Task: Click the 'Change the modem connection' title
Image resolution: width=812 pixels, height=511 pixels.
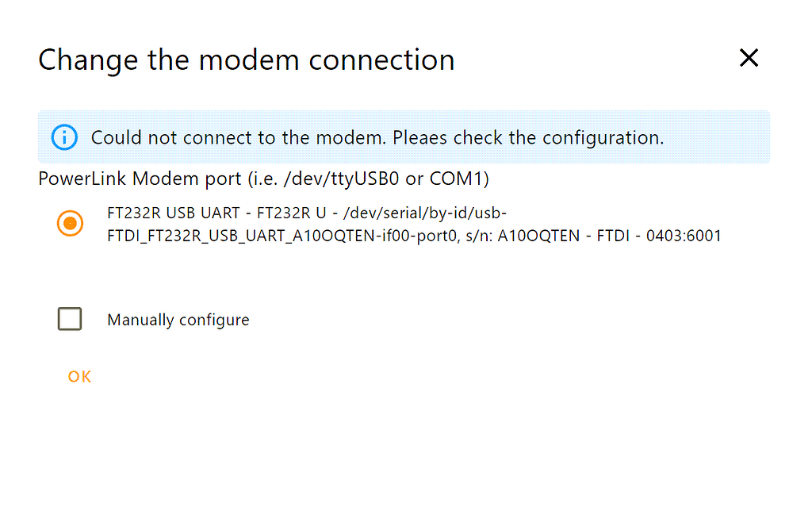Action: (x=247, y=60)
